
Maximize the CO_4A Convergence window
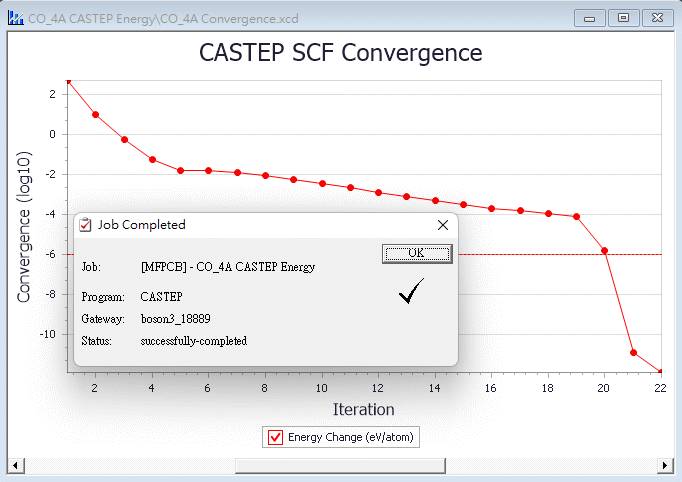tap(623, 18)
